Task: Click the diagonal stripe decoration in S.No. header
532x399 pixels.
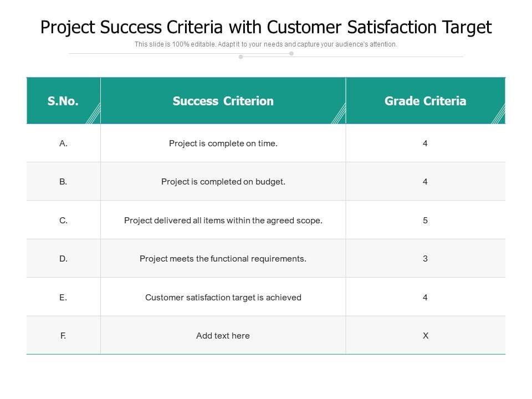Action: click(x=93, y=115)
